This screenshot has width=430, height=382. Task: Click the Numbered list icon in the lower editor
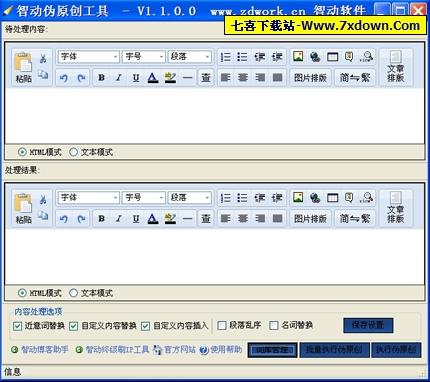point(226,198)
